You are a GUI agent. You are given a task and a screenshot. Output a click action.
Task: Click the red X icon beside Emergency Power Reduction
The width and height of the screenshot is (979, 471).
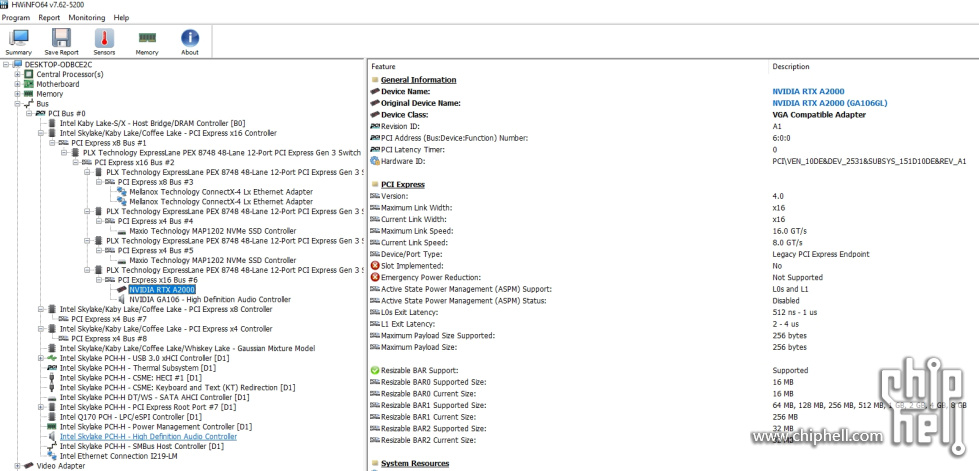point(375,277)
